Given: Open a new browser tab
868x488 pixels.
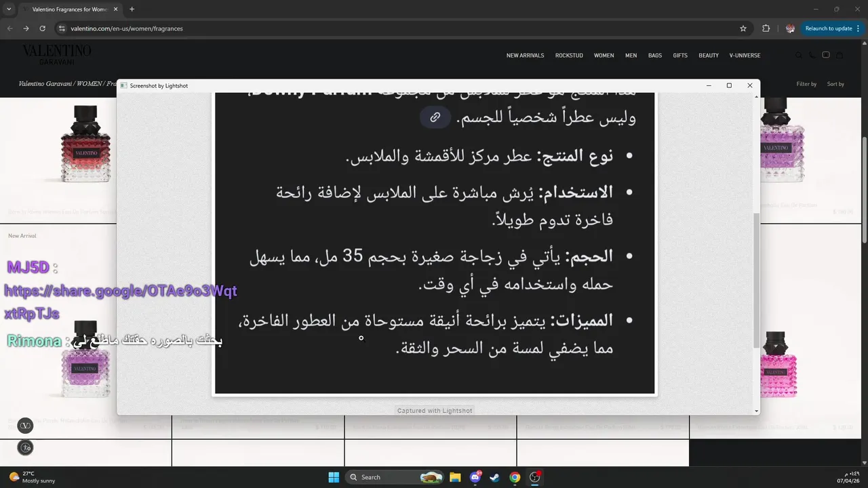Looking at the screenshot, I should pyautogui.click(x=132, y=9).
